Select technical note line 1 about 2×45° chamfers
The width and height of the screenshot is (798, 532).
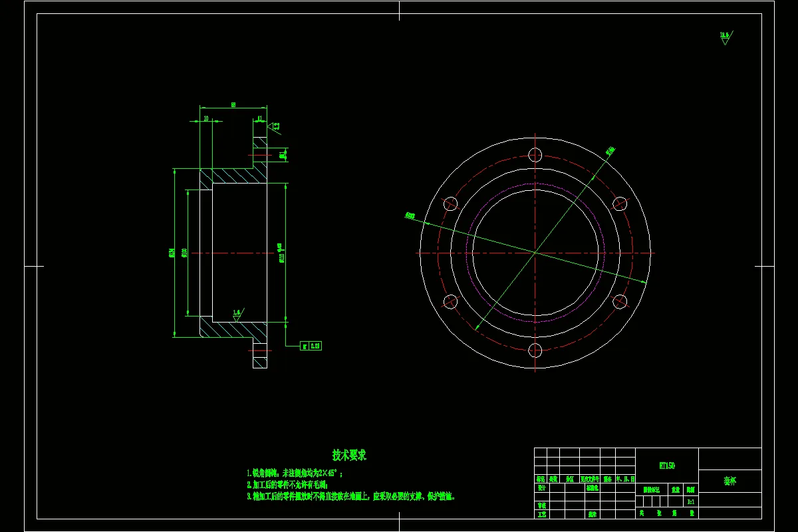pyautogui.click(x=294, y=473)
